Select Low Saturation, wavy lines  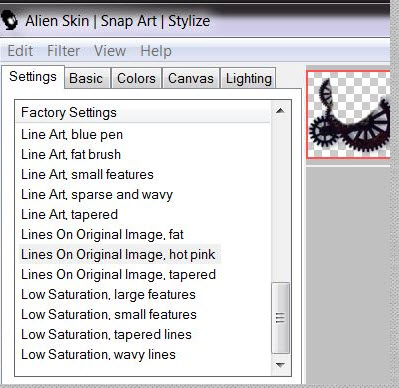point(98,355)
